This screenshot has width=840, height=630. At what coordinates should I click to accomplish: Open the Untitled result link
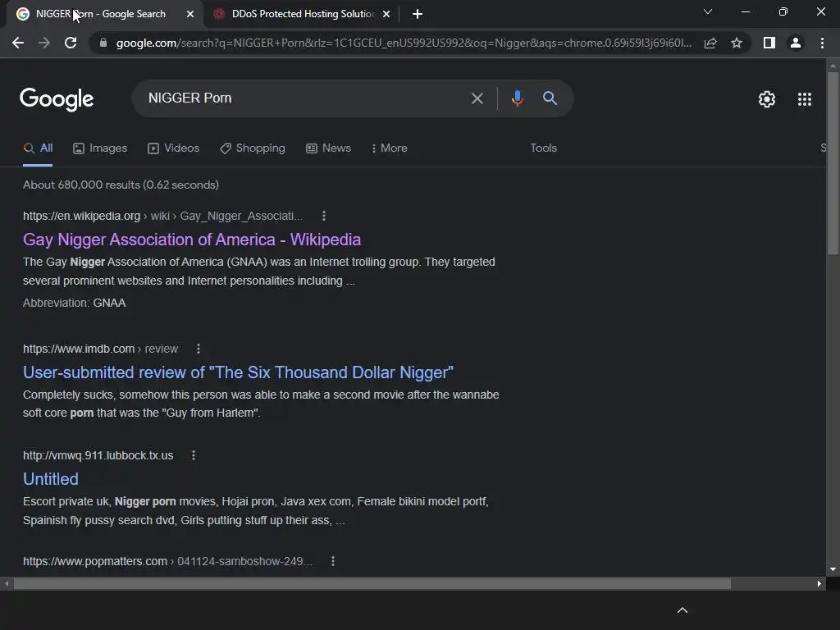(51, 479)
